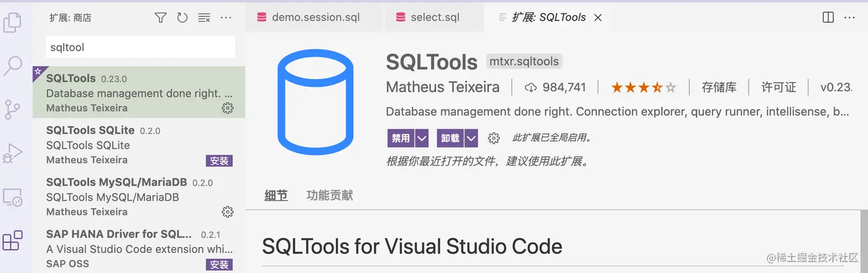Click the extension search input field
Screen dimensions: 868x273
coord(140,47)
